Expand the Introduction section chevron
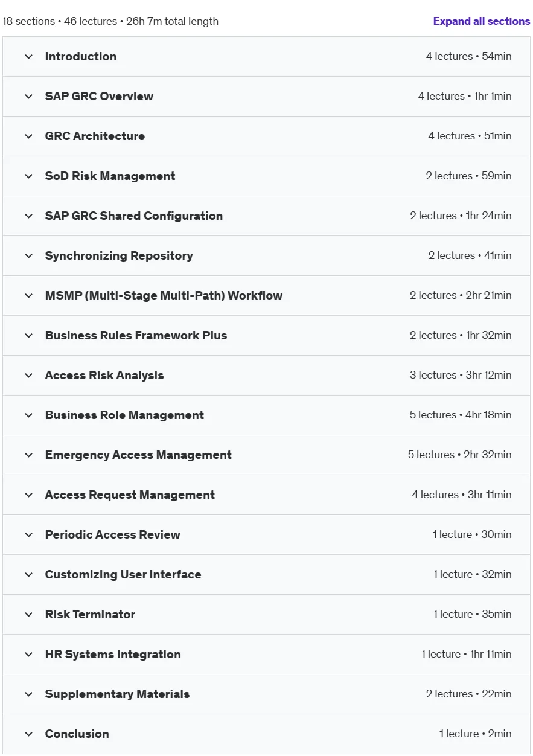The width and height of the screenshot is (533, 756). click(x=28, y=57)
